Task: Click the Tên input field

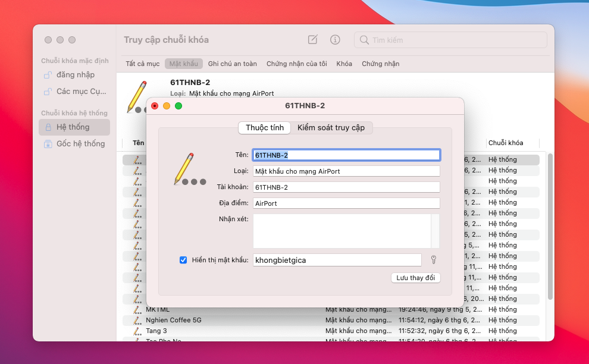Action: [x=346, y=155]
